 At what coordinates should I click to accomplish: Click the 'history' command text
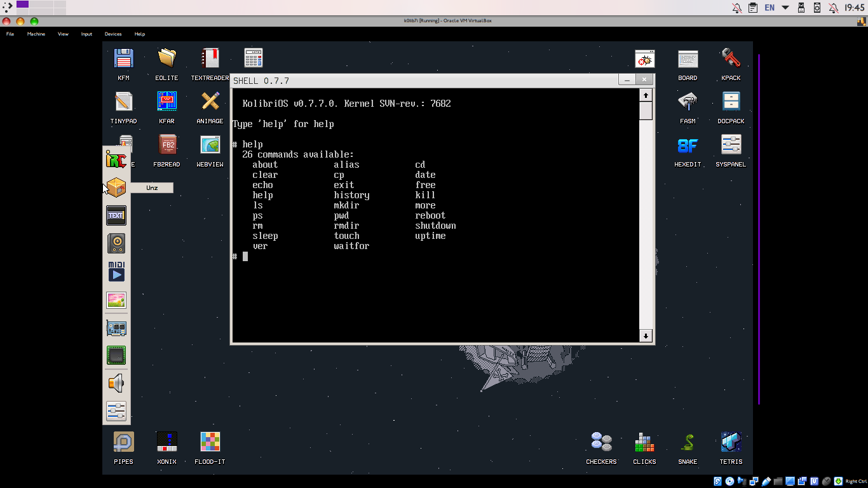(x=351, y=195)
